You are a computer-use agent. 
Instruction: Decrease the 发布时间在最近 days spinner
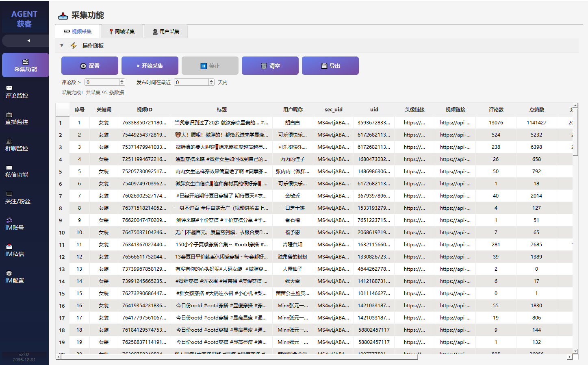point(211,84)
